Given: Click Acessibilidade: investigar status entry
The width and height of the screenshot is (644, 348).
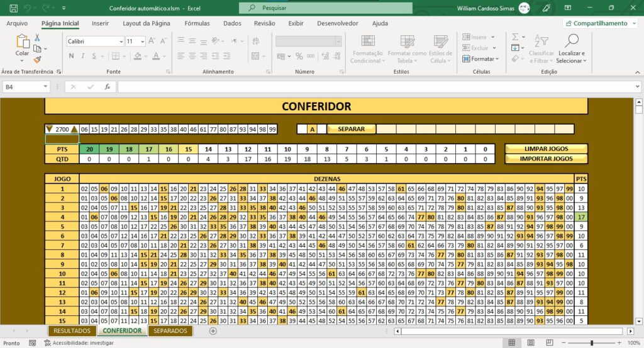Looking at the screenshot, I should point(79,343).
